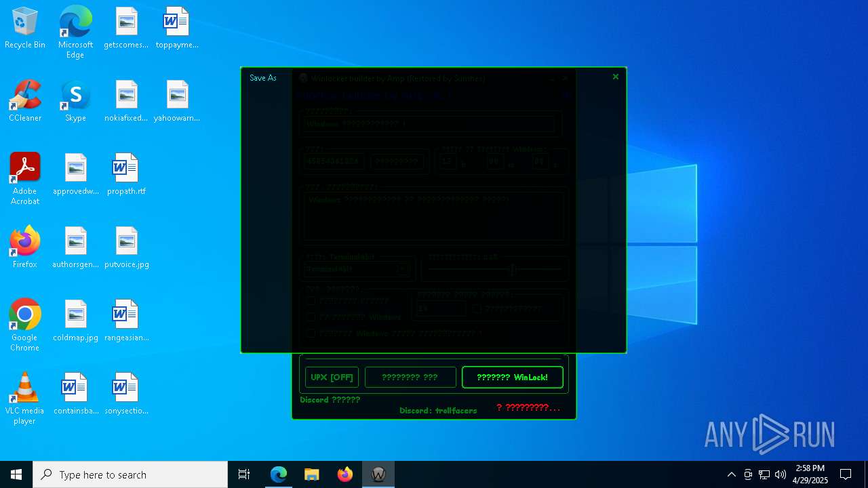Select the sonysectio Word document
The height and width of the screenshot is (488, 868).
click(126, 394)
